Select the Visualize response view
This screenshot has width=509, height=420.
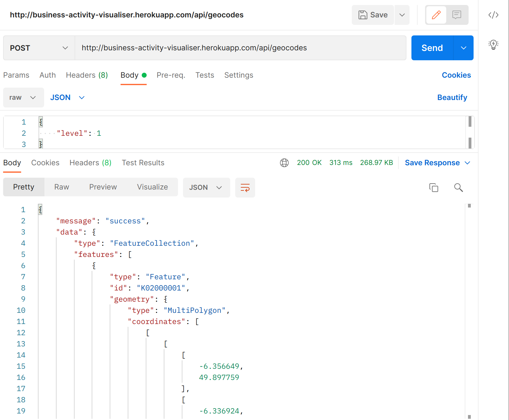152,187
